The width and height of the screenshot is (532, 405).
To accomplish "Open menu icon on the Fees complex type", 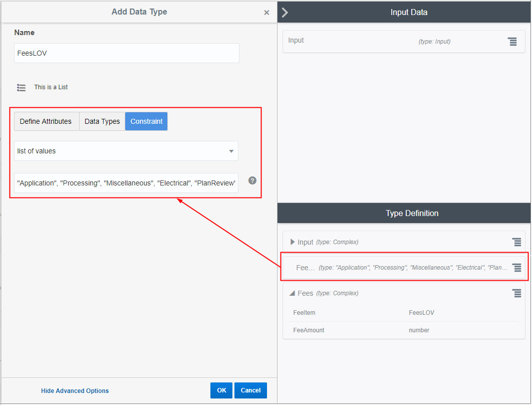I will click(x=517, y=293).
